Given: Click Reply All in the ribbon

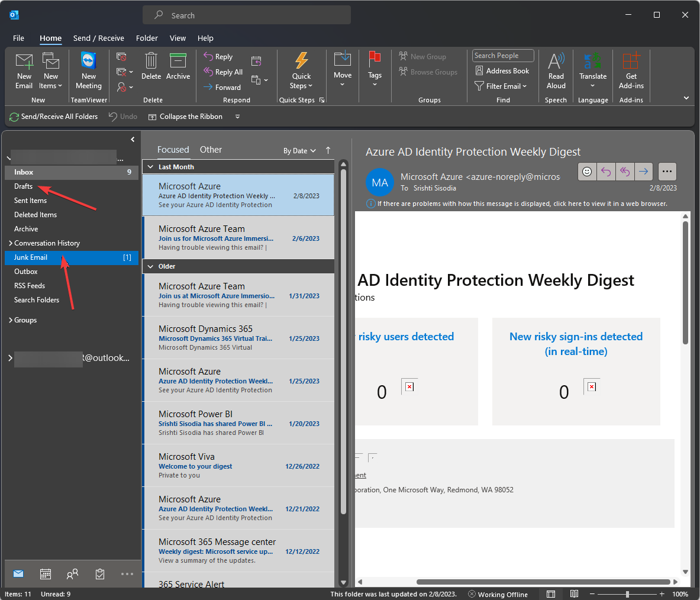Looking at the screenshot, I should (223, 72).
